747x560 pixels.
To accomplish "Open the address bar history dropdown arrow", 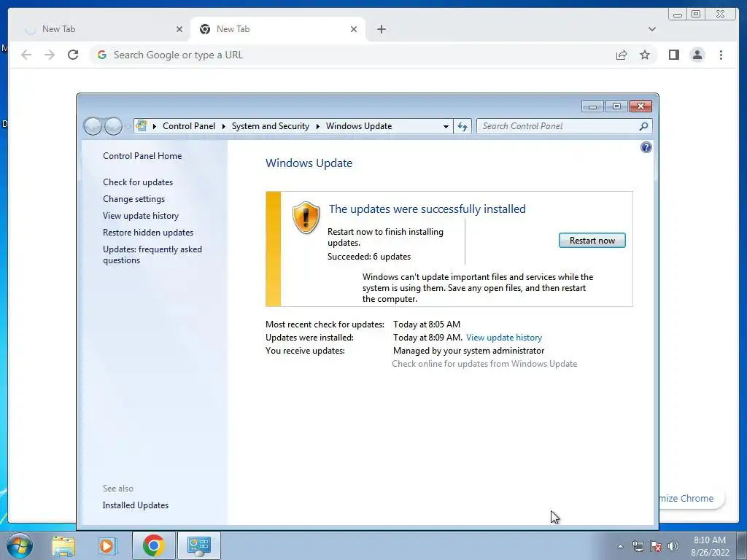I will pyautogui.click(x=446, y=127).
